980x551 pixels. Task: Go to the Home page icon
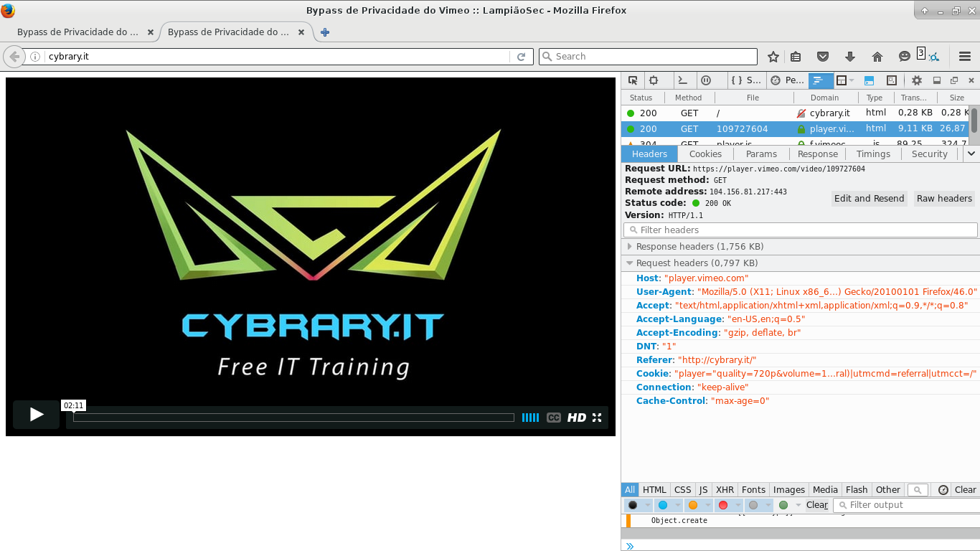point(877,57)
